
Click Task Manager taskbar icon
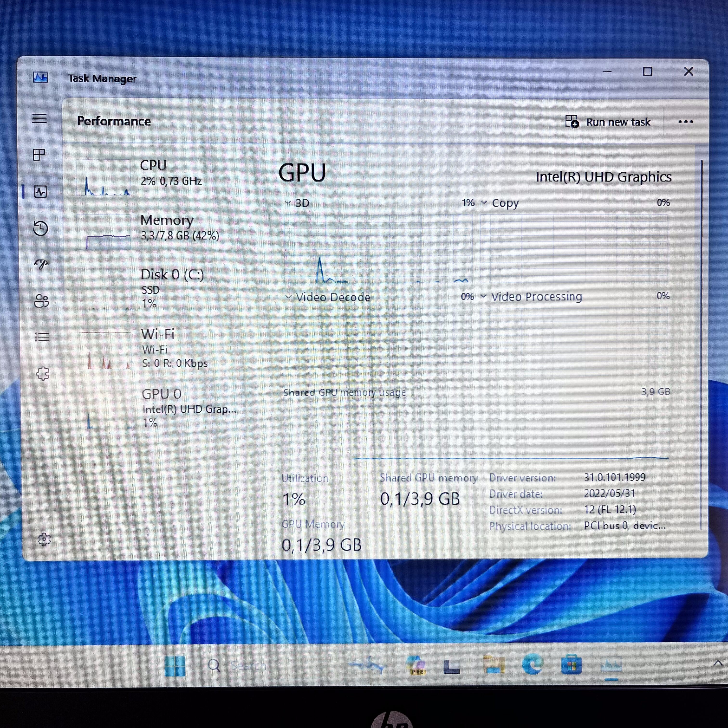611,665
